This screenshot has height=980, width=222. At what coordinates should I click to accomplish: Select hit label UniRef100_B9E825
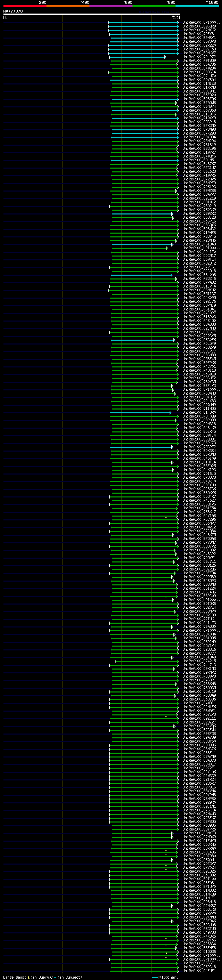pyautogui.click(x=199, y=871)
